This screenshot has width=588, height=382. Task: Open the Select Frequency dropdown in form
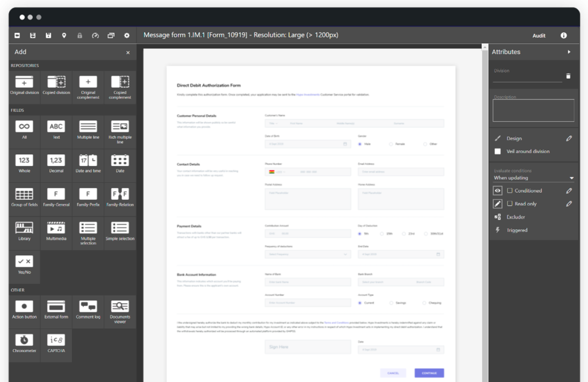307,254
